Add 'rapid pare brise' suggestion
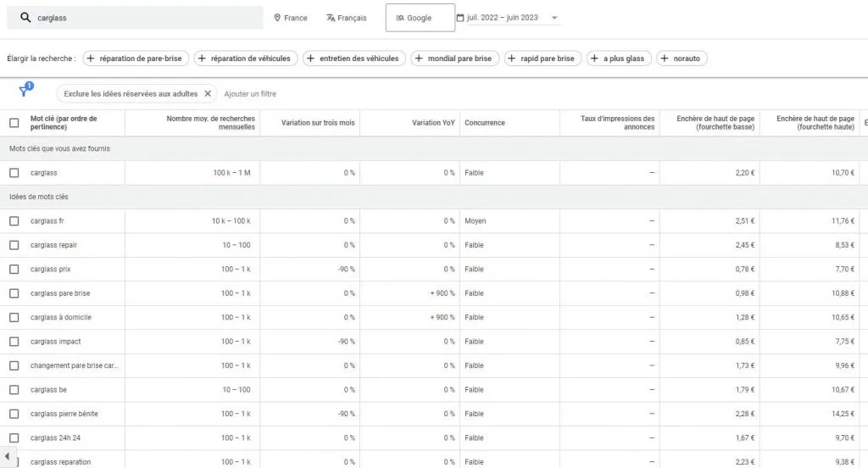 click(x=542, y=58)
